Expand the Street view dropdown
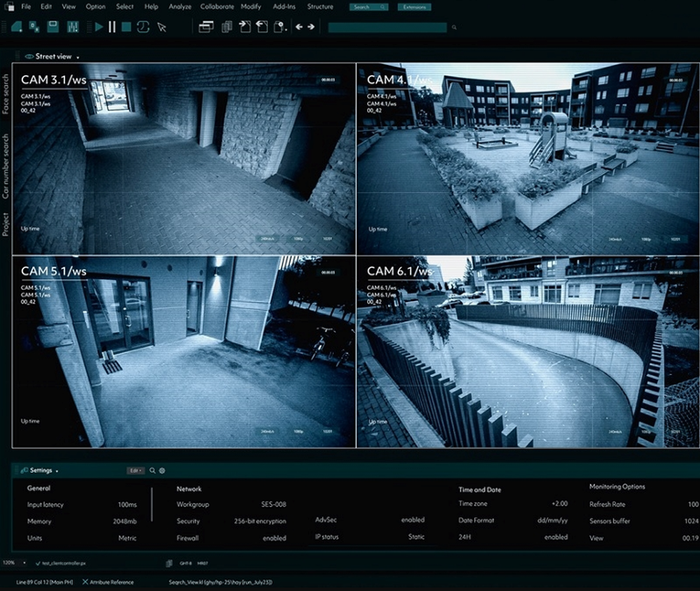 [78, 58]
